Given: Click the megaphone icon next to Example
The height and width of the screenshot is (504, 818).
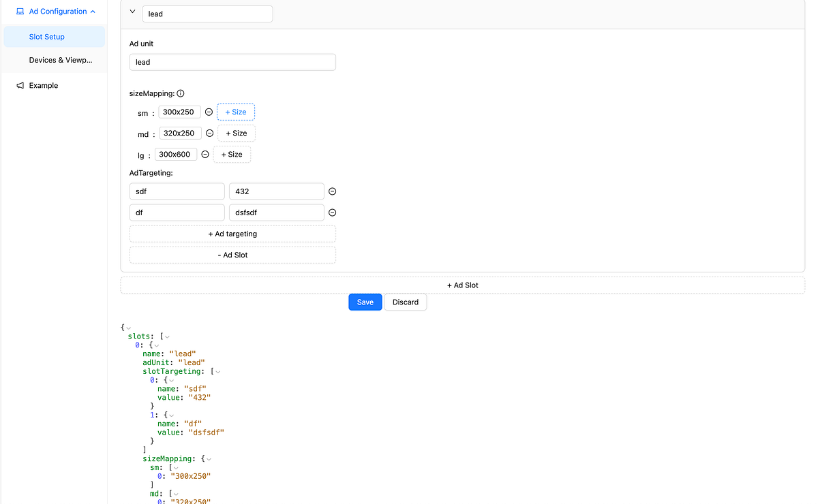Looking at the screenshot, I should coord(19,85).
